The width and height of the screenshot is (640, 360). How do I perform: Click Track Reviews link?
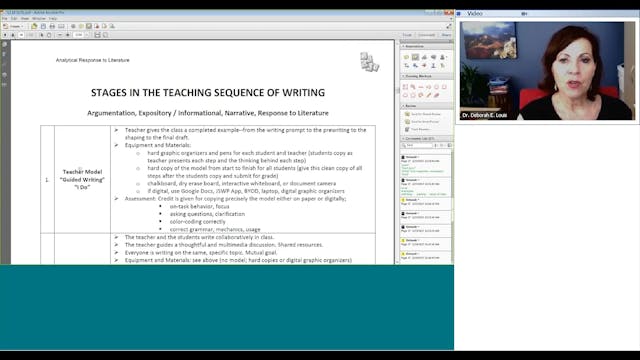point(417,129)
